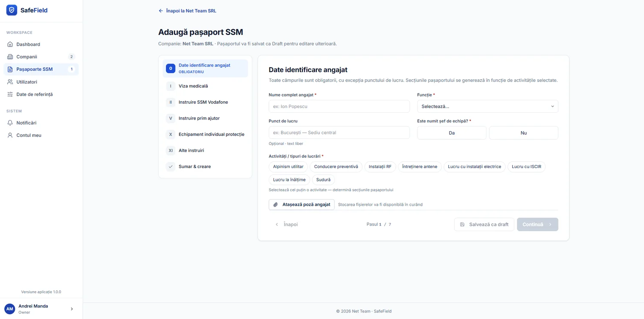Click the Pașapoarte SSM count badge 1
This screenshot has width=644, height=319.
pos(71,69)
